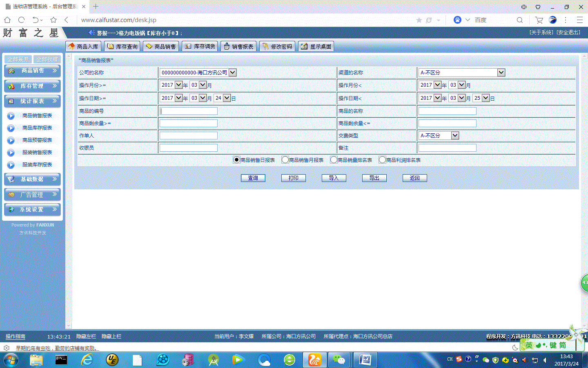Open the 公司的名称 dropdown
588x368 pixels.
pyautogui.click(x=232, y=72)
